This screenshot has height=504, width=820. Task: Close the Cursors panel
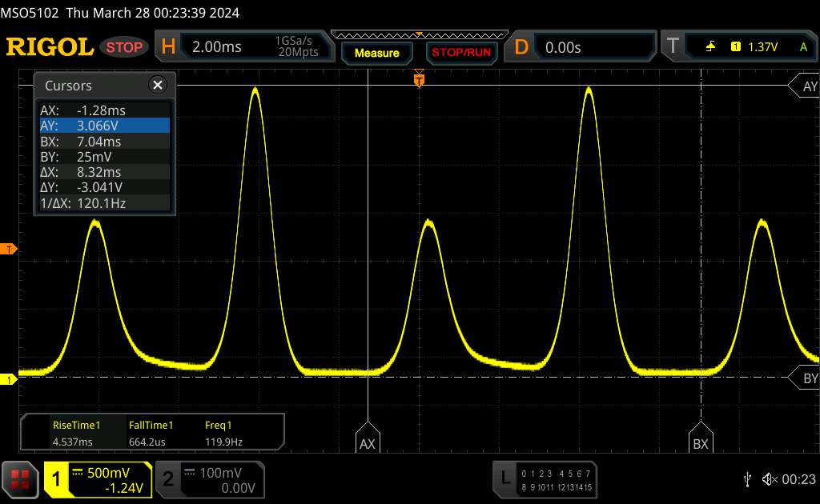(158, 86)
